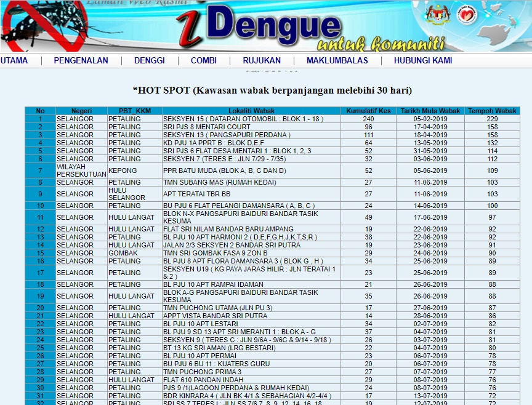Viewport: 532px width, 405px height.
Task: Select 'APT TERATAI TBR BB' cell
Action: pyautogui.click(x=251, y=194)
